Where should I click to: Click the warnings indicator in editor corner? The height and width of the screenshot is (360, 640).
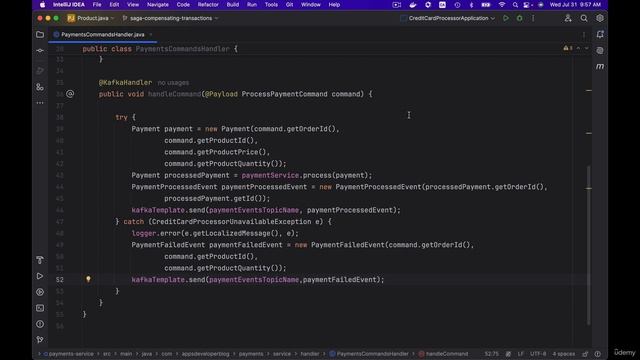point(568,48)
